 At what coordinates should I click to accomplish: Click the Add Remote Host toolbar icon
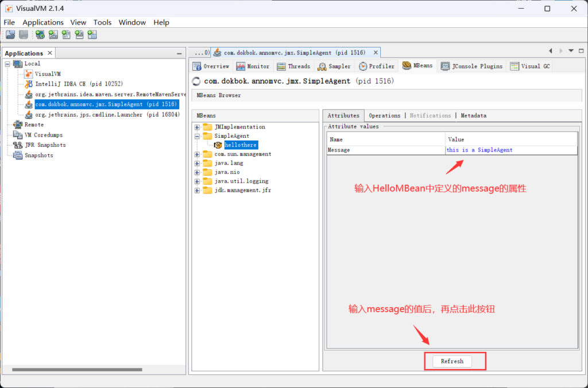[x=40, y=35]
